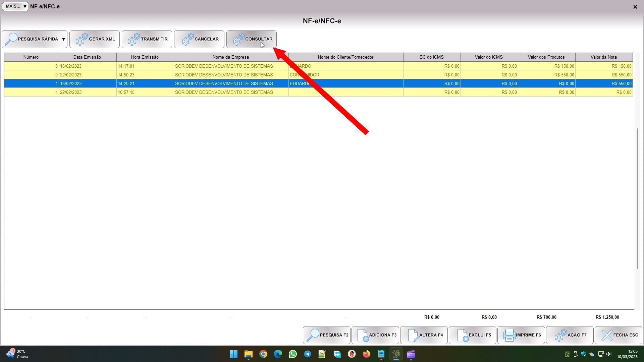644x362 pixels.
Task: Click the GERAR XML gear button
Action: pos(95,39)
